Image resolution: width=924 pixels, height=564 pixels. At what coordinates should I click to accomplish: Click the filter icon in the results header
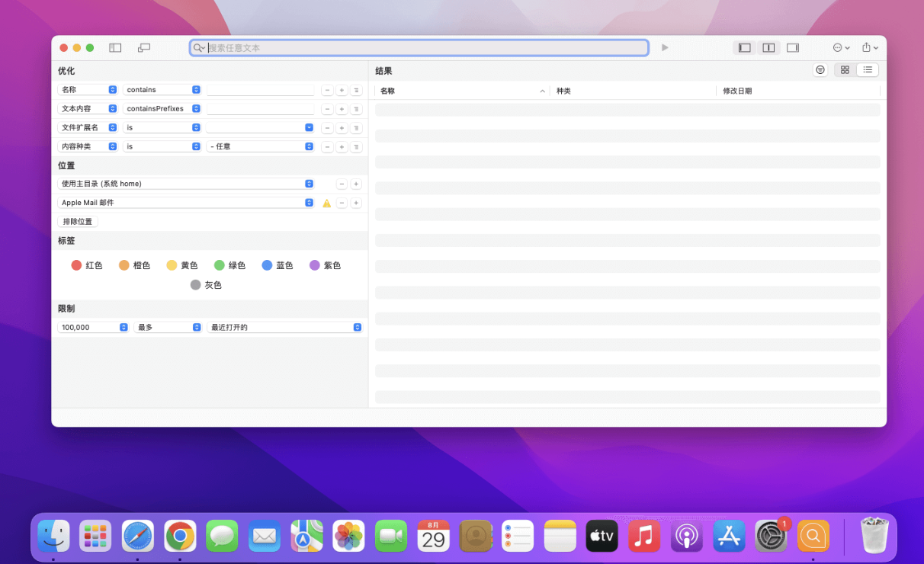820,69
